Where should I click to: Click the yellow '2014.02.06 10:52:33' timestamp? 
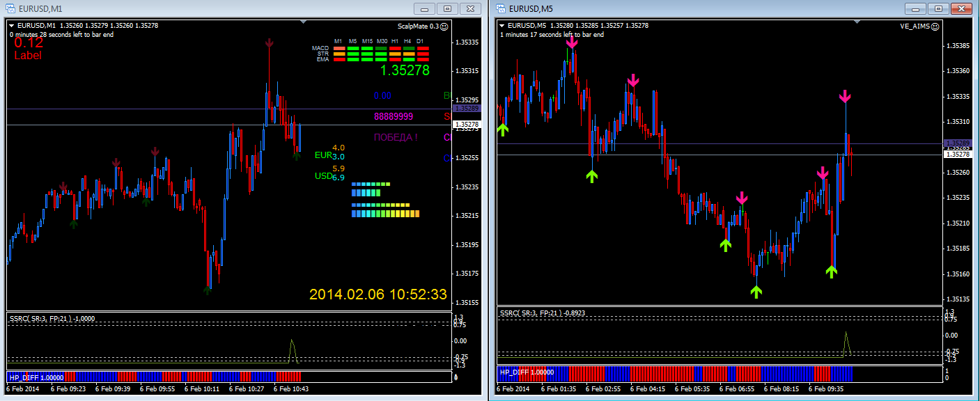tap(378, 294)
